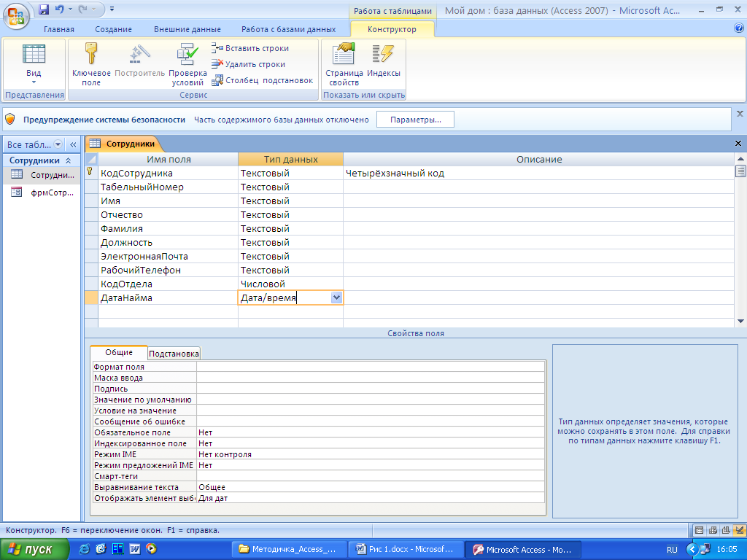Screen dimensions: 747x560
Task: Click the Должность field name cell
Action: pos(169,242)
